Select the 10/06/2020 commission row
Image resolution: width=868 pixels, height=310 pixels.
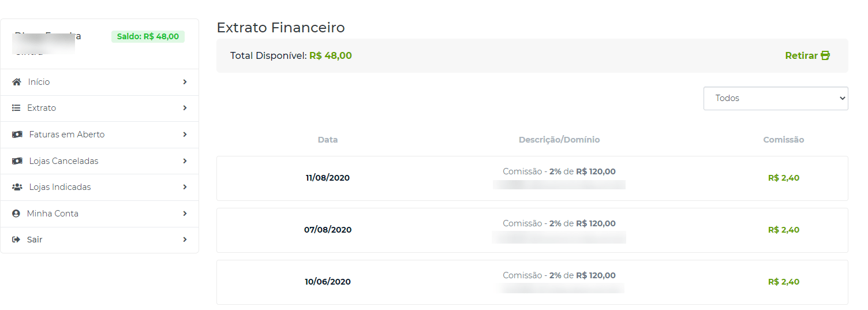(532, 282)
